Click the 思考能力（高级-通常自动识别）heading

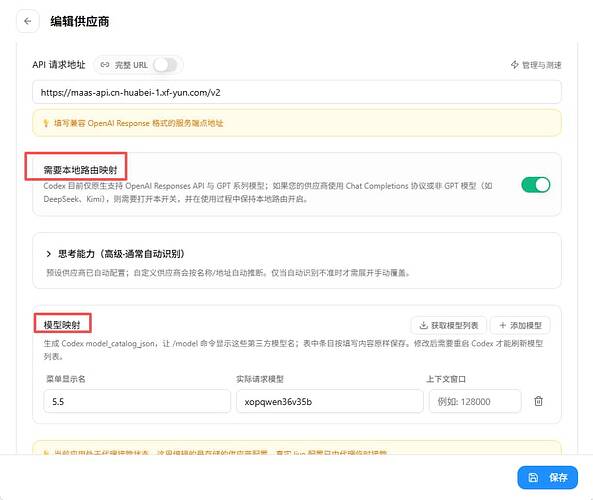click(x=121, y=254)
